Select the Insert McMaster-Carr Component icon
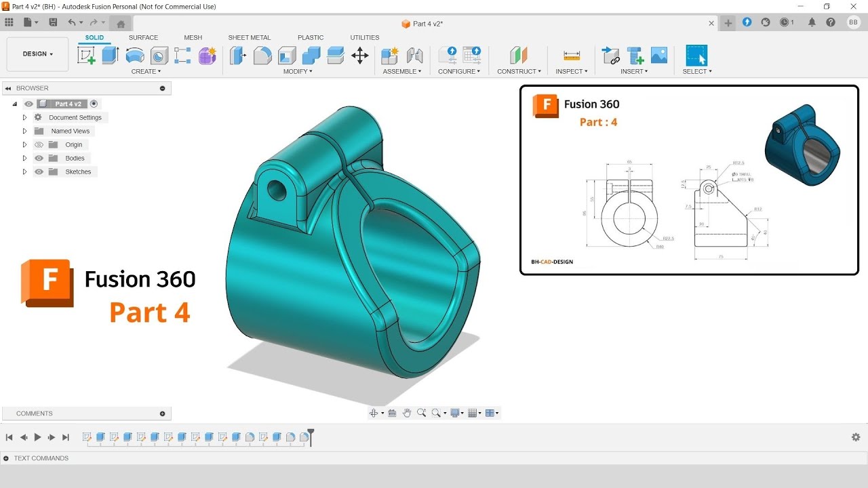The height and width of the screenshot is (488, 868). pos(635,56)
